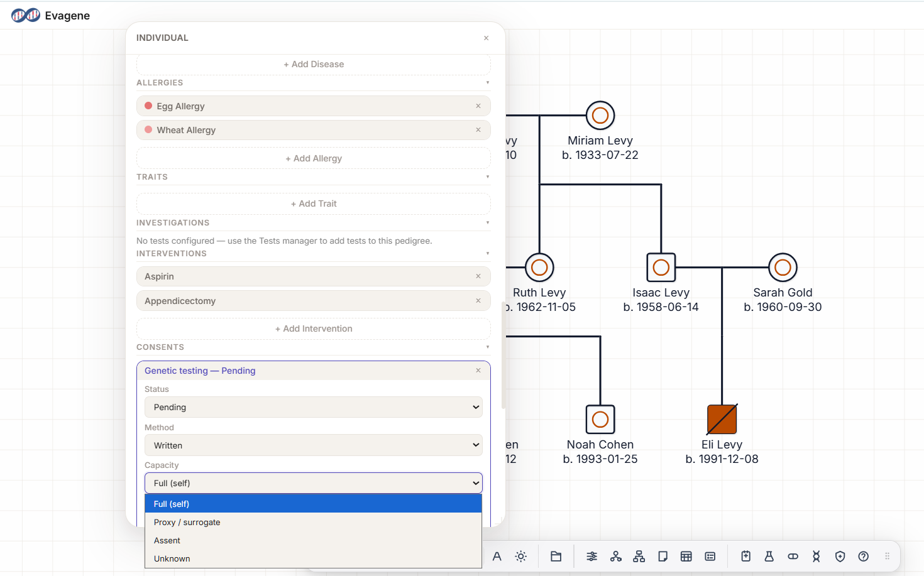
Task: Open the help question mark icon
Action: pyautogui.click(x=863, y=557)
